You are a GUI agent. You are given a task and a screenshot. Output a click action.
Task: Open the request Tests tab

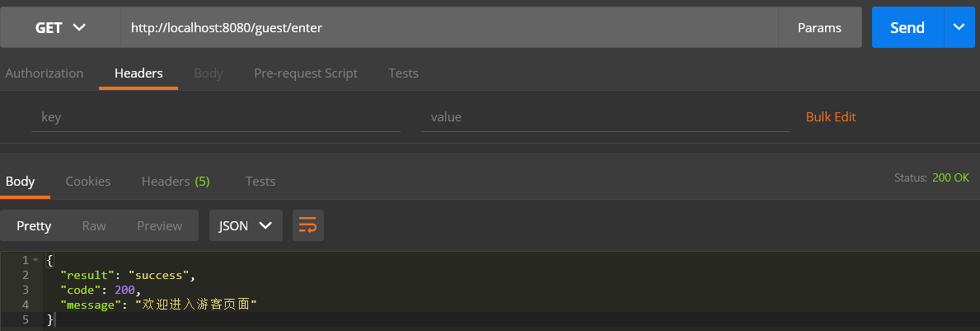(x=403, y=73)
